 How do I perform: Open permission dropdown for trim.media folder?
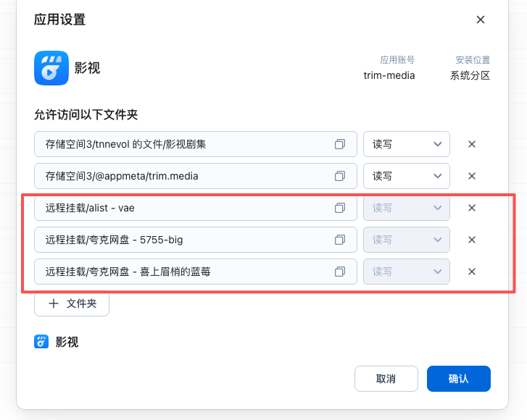pos(406,176)
